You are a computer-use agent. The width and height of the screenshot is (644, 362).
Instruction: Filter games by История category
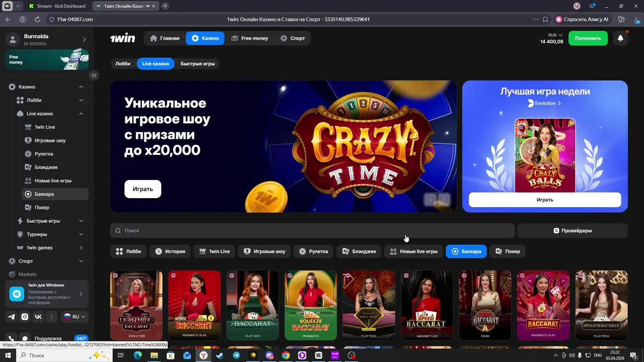pyautogui.click(x=170, y=251)
